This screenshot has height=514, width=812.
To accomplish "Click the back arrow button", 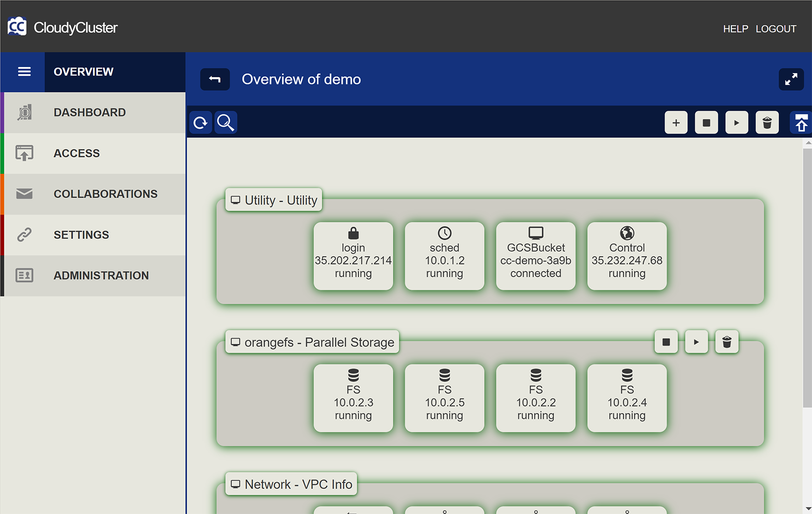I will tap(215, 79).
